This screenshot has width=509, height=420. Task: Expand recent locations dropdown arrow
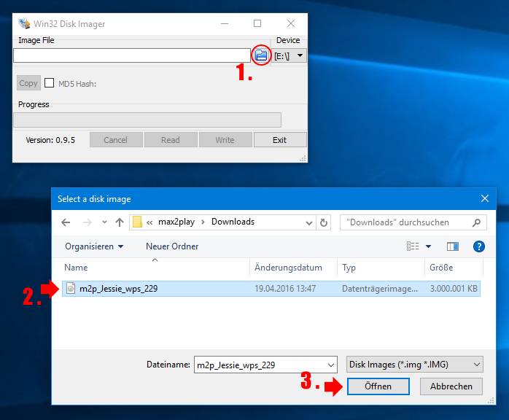tap(104, 222)
